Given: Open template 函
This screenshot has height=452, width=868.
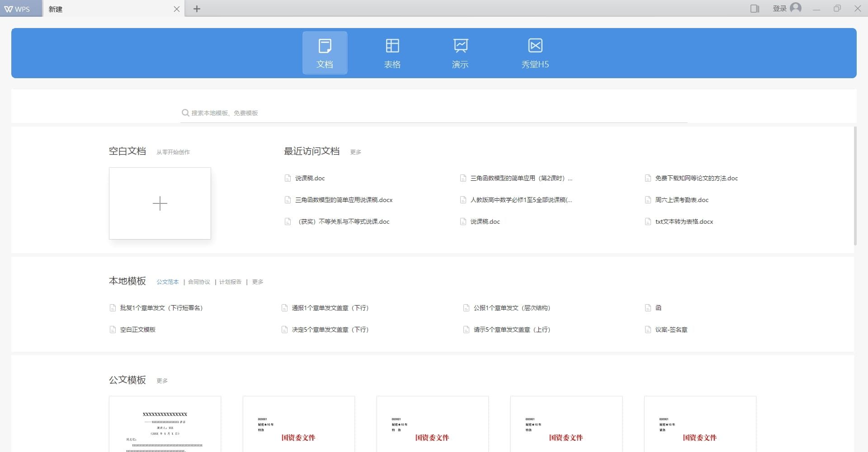Looking at the screenshot, I should [658, 308].
